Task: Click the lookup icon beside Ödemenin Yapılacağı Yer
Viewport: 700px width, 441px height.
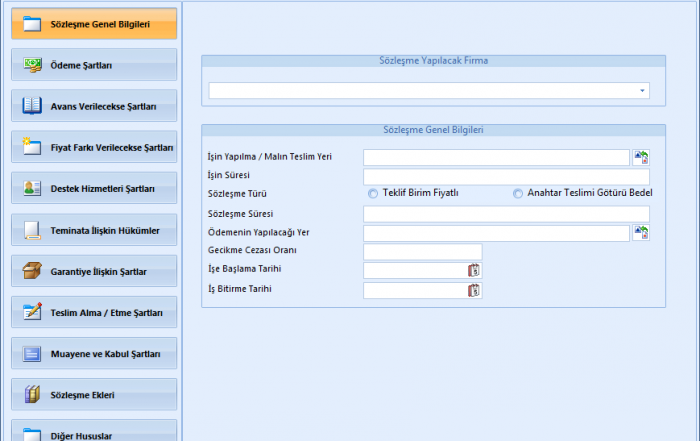Action: click(x=641, y=233)
